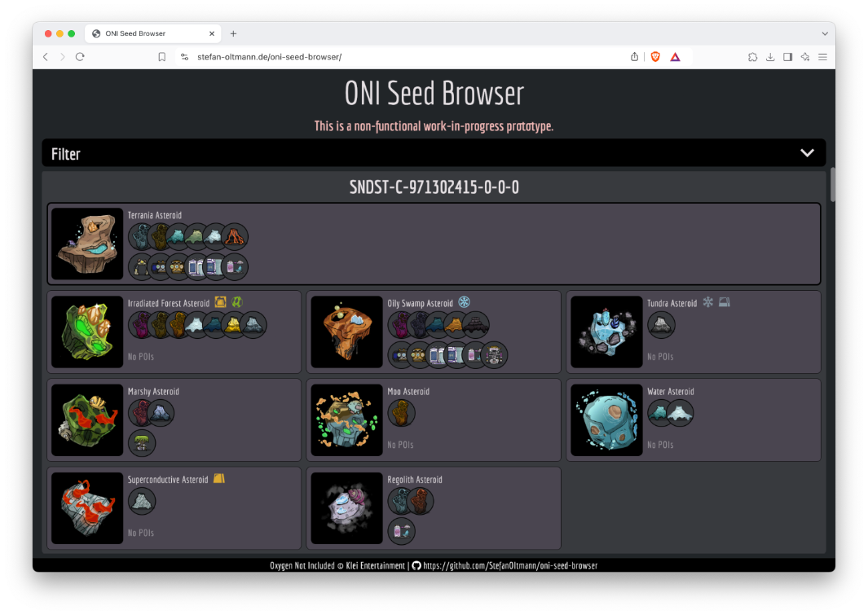The height and width of the screenshot is (615, 868).
Task: Open the tab list dropdown arrow
Action: (x=825, y=33)
